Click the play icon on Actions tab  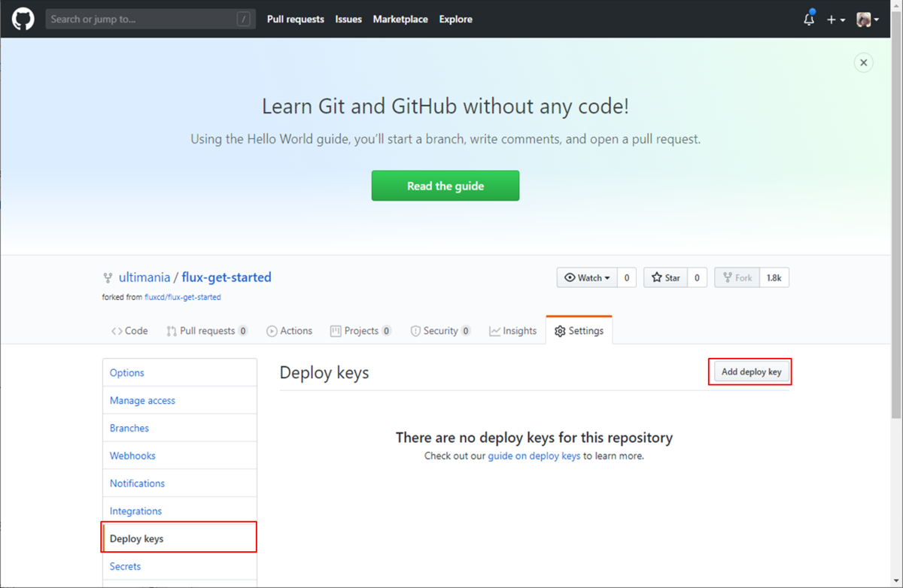[272, 331]
